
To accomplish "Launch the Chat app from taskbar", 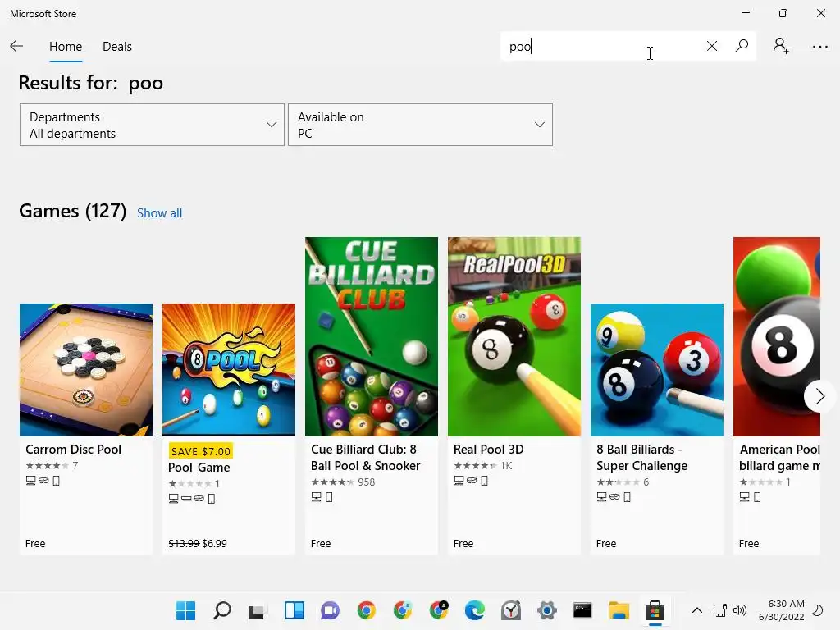I will pos(330,610).
